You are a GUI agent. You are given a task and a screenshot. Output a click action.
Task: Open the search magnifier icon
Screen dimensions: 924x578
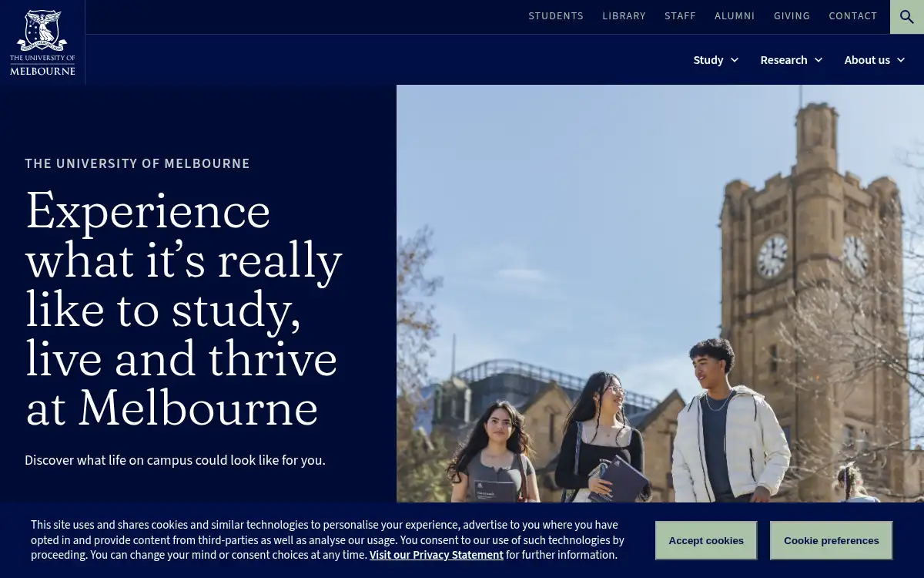coord(907,17)
